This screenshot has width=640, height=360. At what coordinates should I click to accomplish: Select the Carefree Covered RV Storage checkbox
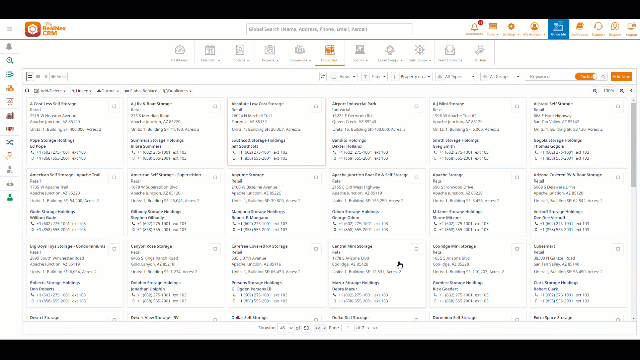(316, 249)
